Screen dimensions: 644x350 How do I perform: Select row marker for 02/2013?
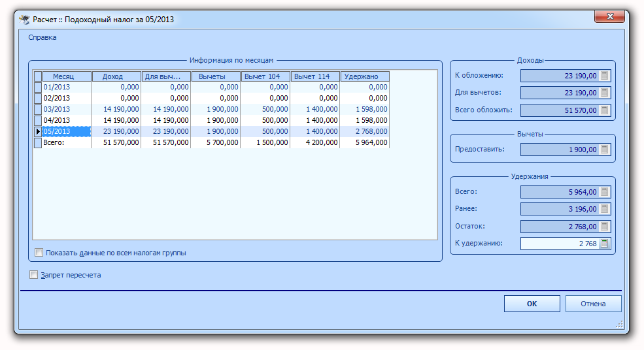click(x=37, y=98)
